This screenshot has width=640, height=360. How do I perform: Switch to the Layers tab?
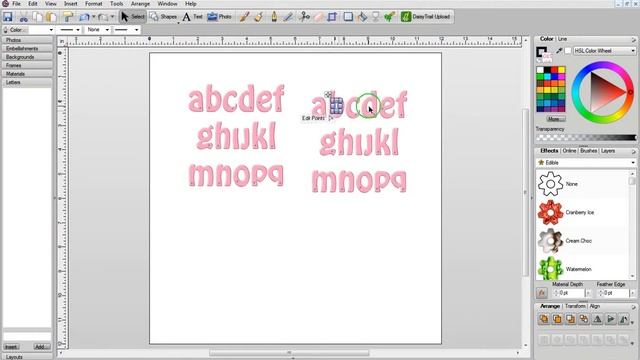(x=608, y=151)
